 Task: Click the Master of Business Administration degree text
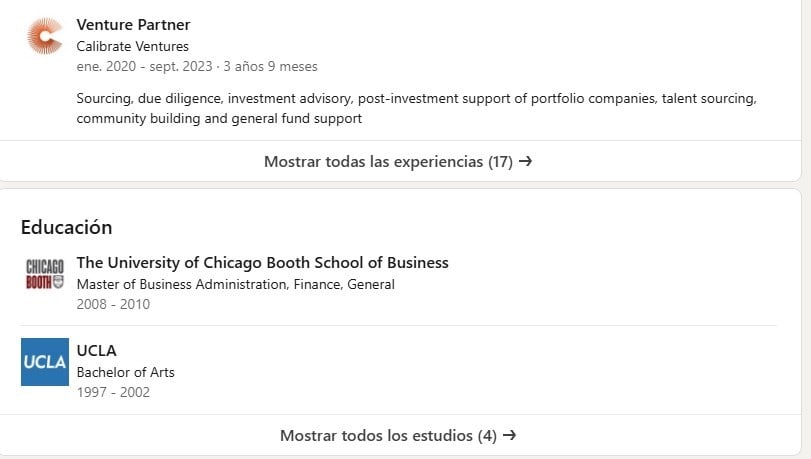(x=235, y=284)
